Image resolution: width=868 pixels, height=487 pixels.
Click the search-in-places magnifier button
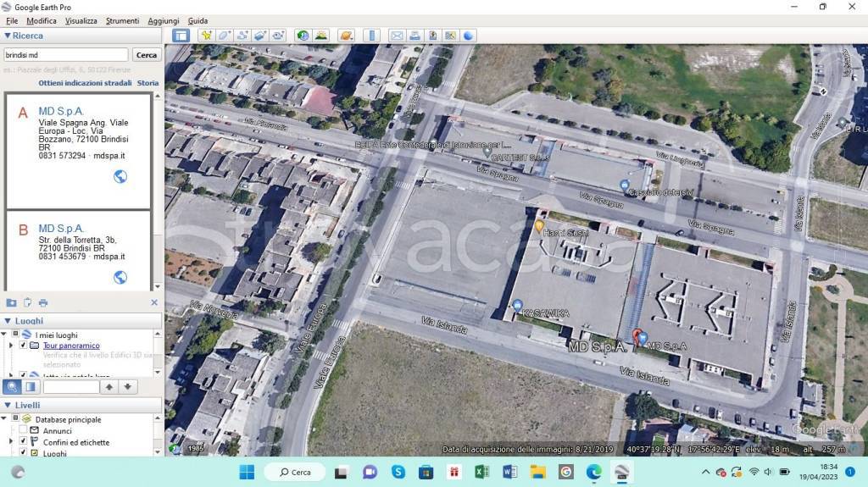pyautogui.click(x=12, y=387)
